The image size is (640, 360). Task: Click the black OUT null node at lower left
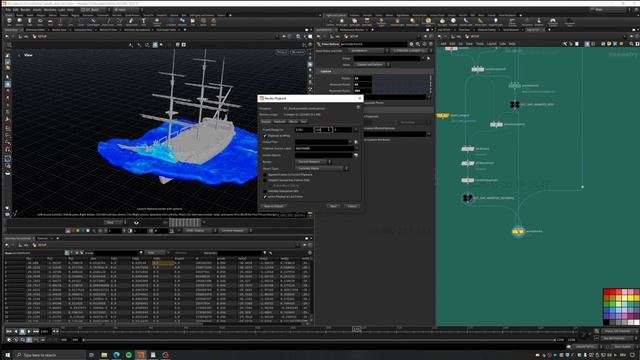467,198
